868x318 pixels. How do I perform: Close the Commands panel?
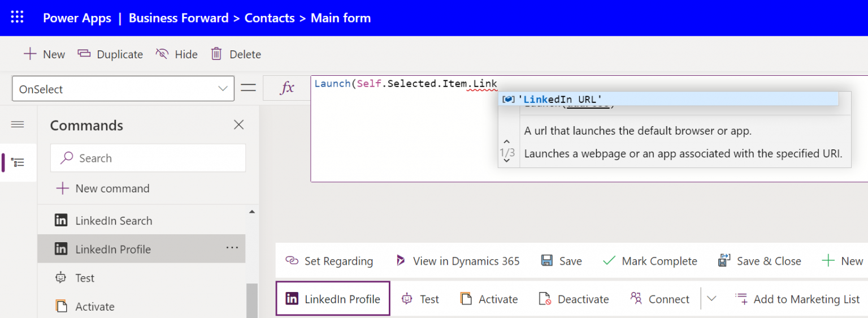click(239, 125)
